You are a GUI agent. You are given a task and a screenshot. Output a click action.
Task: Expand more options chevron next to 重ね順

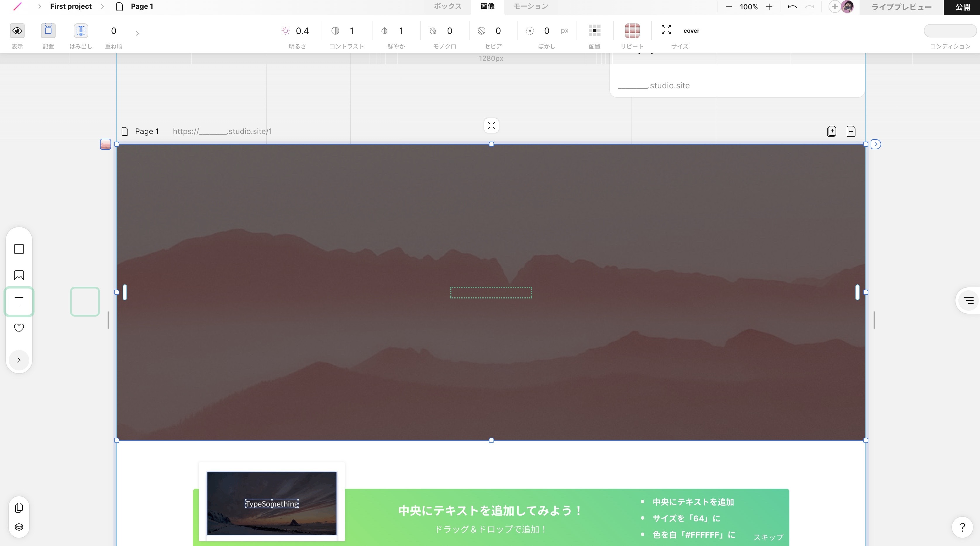pos(137,33)
